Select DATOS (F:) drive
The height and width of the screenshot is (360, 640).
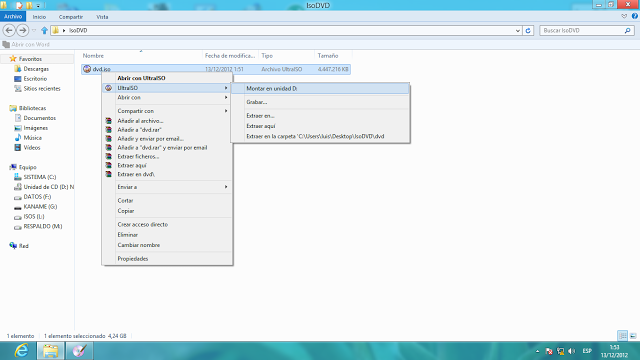click(37, 197)
